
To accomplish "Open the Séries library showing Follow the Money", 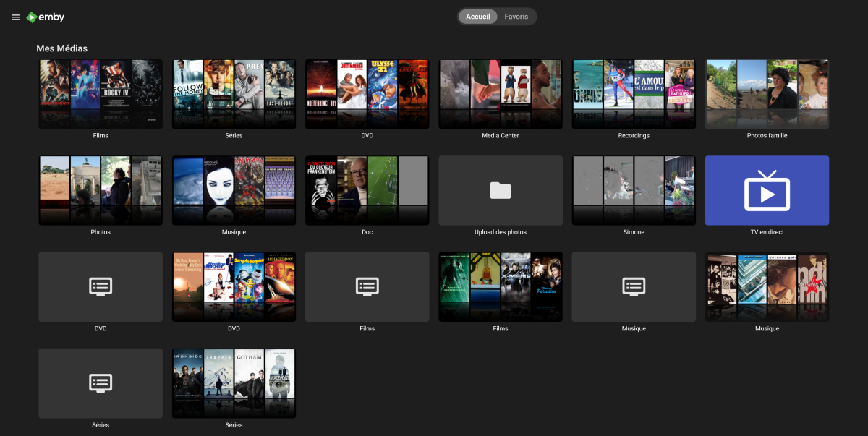I will point(234,94).
